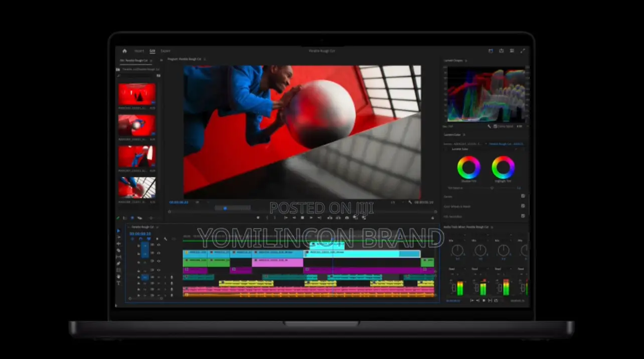
Task: Select the Pen tool in timeline toolbar
Action: [x=118, y=263]
